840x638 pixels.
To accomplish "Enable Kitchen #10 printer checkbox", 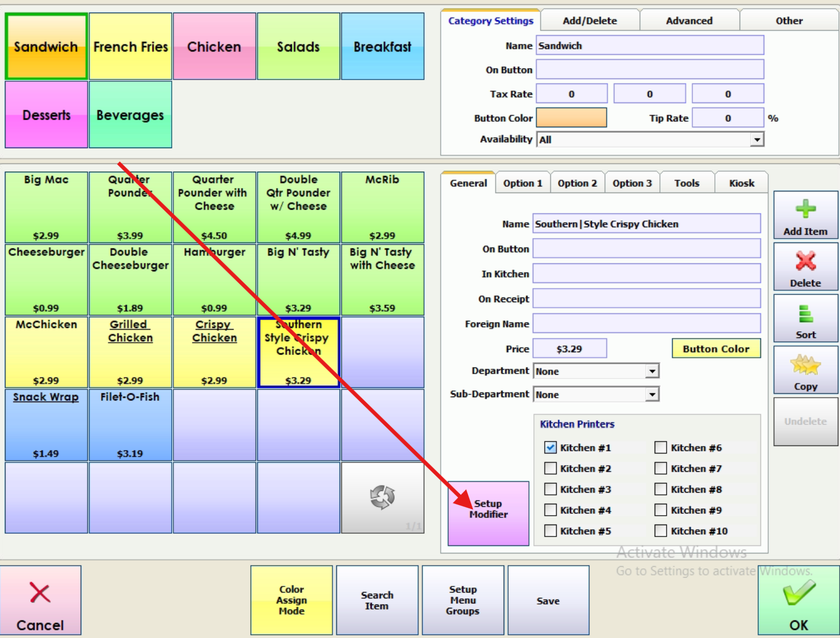I will point(661,531).
